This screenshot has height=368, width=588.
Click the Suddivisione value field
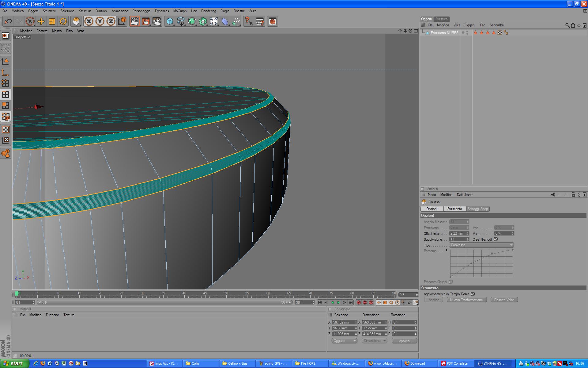[457, 239]
